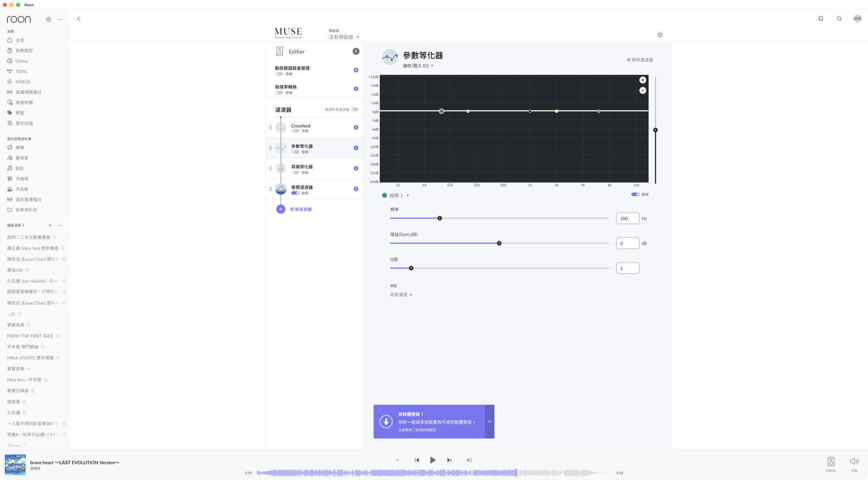This screenshot has width=868, height=480.
Task: Open the 低架濾波 filter type dropdown
Action: 401,295
